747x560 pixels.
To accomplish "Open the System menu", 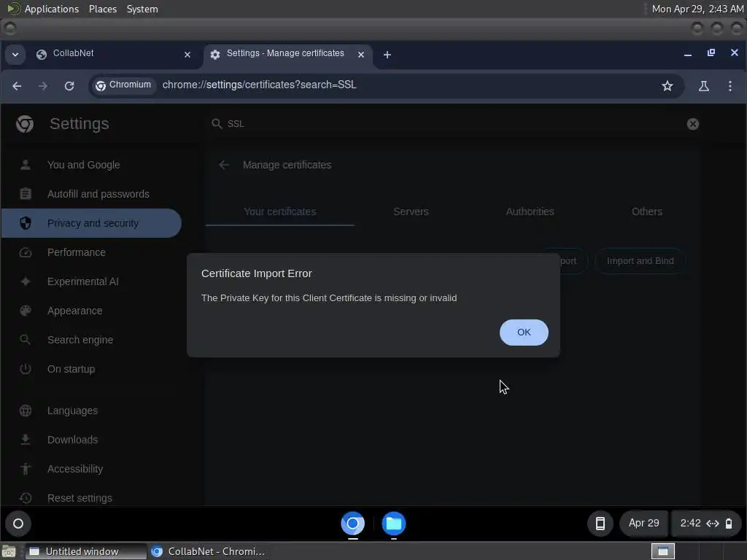I will [142, 9].
